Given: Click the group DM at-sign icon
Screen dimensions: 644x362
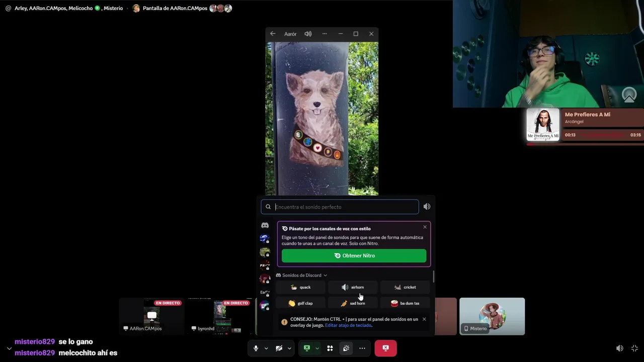Looking at the screenshot, I should (x=8, y=8).
